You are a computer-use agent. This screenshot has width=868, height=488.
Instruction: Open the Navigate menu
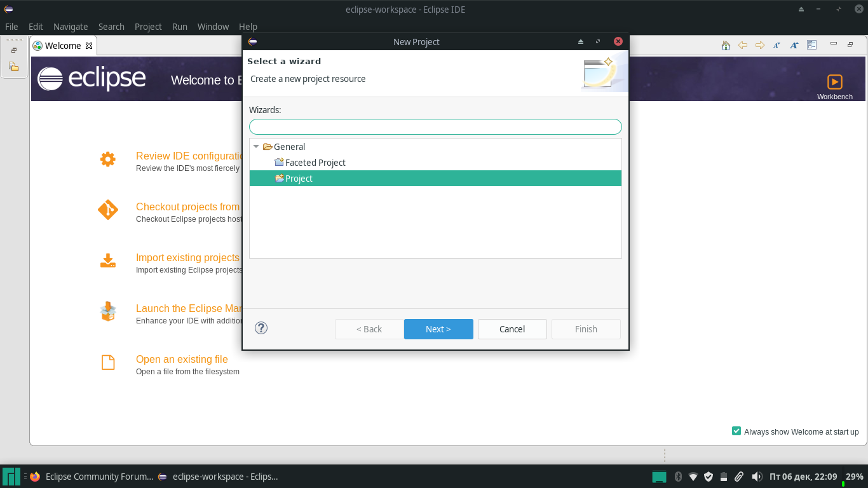[x=71, y=27]
